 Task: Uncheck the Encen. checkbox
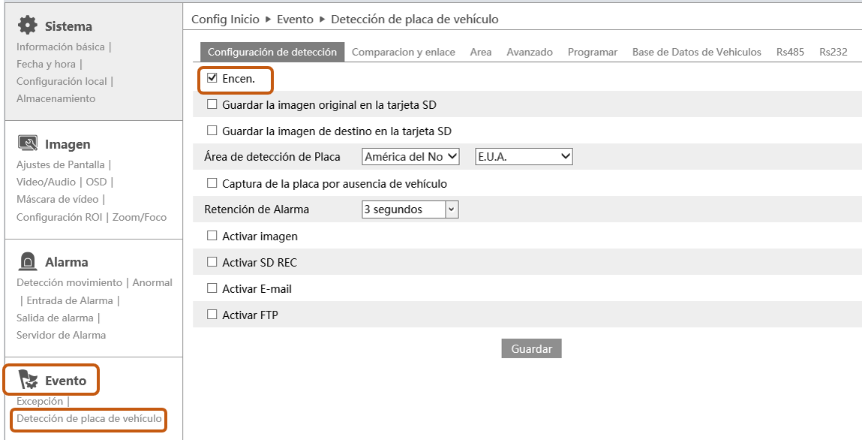tap(212, 78)
